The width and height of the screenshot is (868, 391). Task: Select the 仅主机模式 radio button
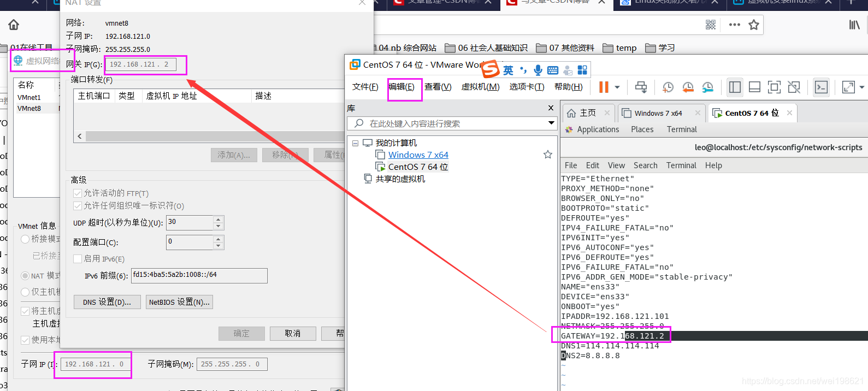click(25, 292)
